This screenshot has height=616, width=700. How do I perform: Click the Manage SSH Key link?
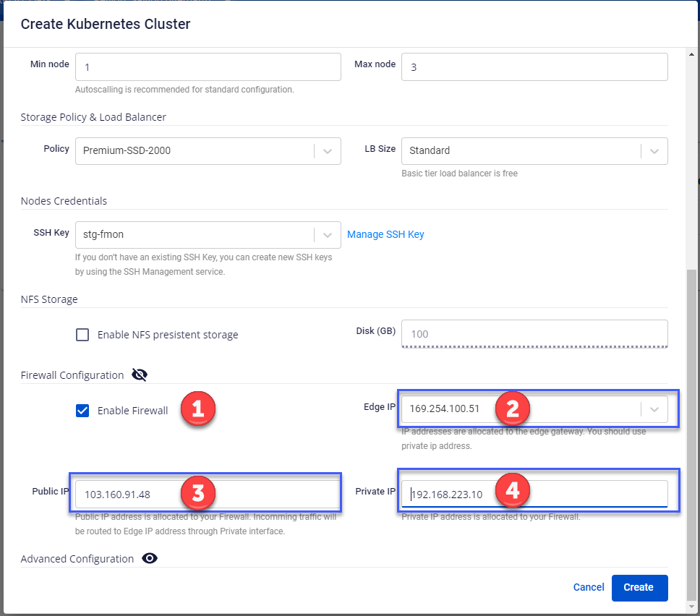click(x=385, y=234)
